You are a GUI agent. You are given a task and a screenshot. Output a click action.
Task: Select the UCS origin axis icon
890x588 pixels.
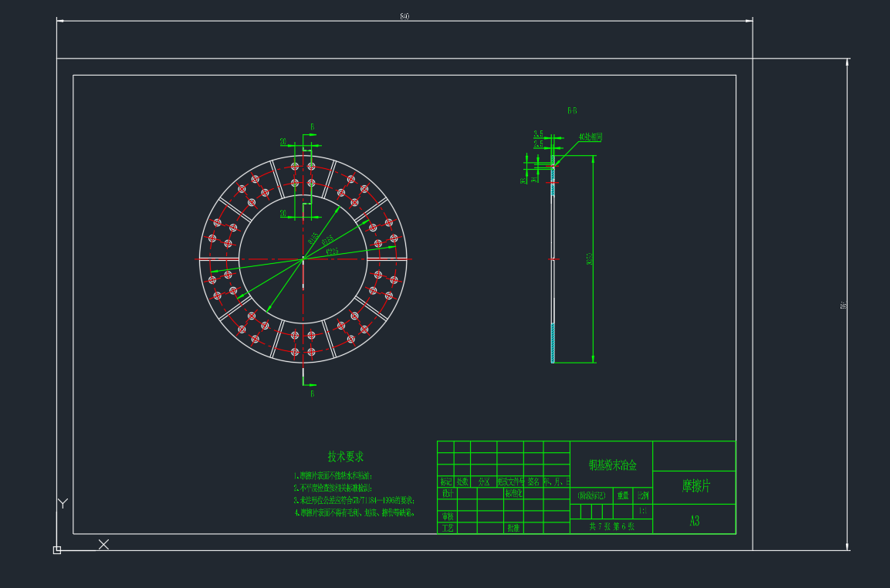pyautogui.click(x=57, y=550)
